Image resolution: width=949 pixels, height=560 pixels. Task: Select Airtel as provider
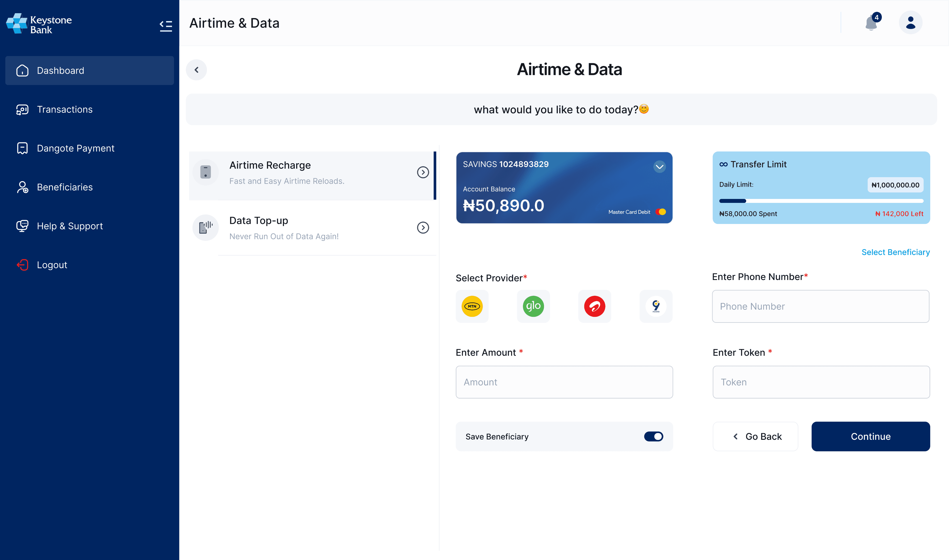point(595,306)
